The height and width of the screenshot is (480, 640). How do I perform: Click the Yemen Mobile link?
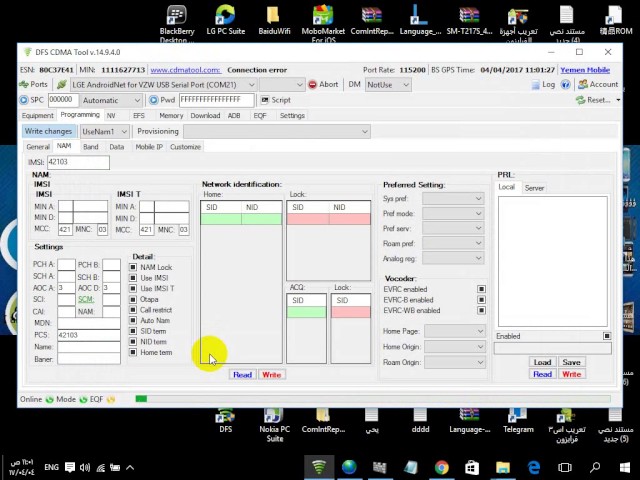pyautogui.click(x=585, y=70)
